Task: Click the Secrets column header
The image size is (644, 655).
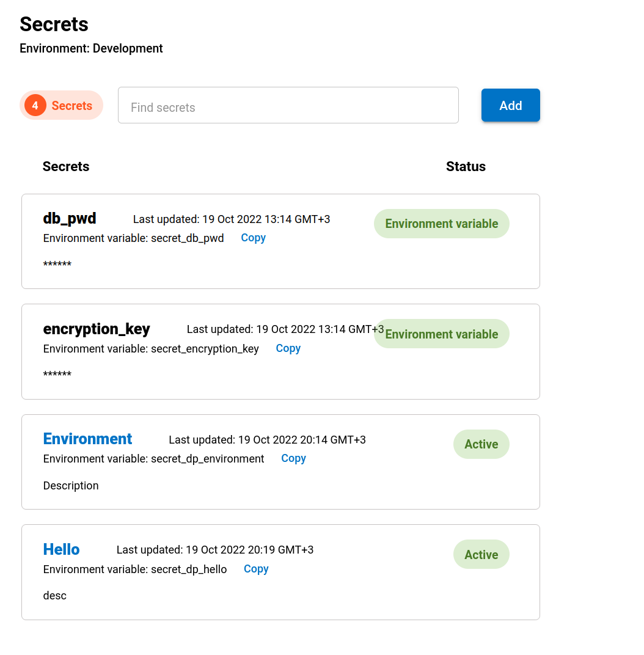Action: click(x=66, y=167)
